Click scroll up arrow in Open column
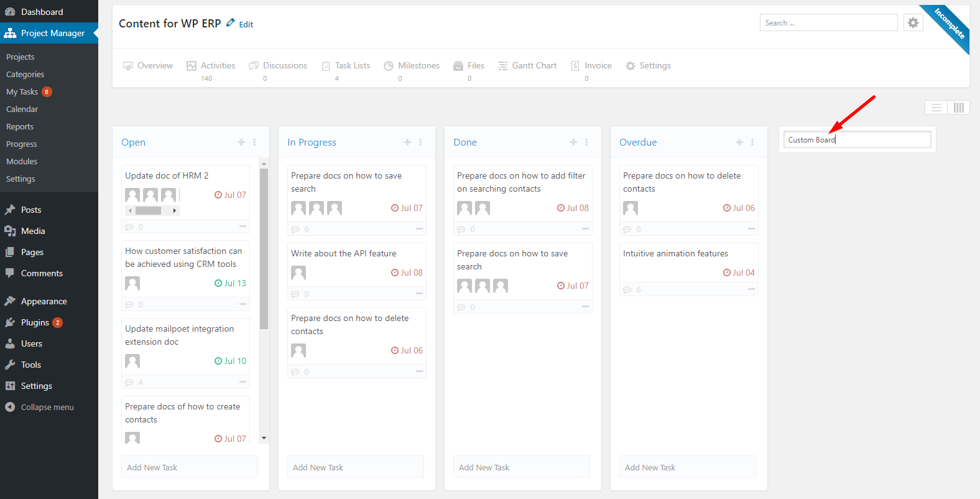Viewport: 980px width, 499px height. pyautogui.click(x=264, y=164)
